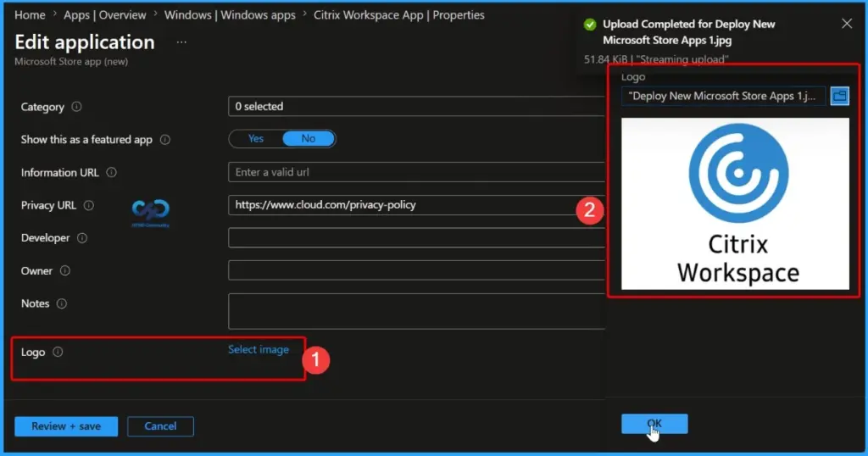Click into the Owner text field

click(416, 270)
